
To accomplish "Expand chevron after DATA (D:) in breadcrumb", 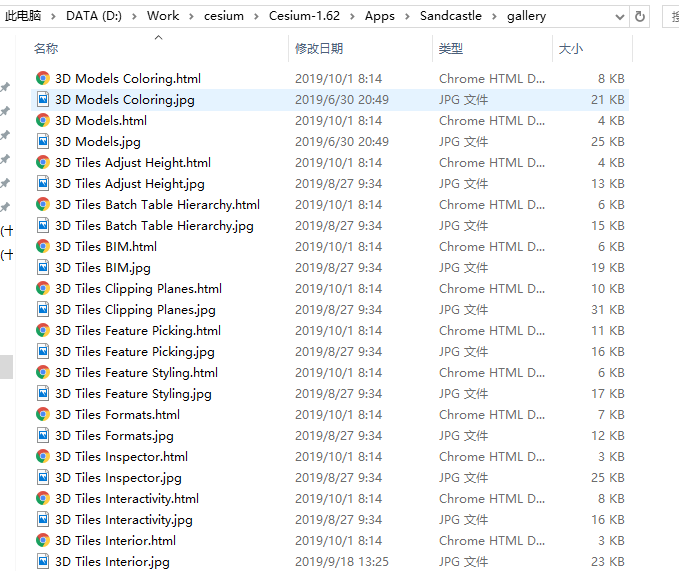I will pyautogui.click(x=134, y=16).
